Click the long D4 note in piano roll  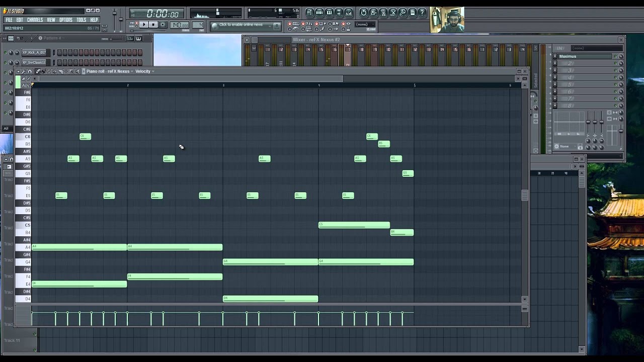271,299
